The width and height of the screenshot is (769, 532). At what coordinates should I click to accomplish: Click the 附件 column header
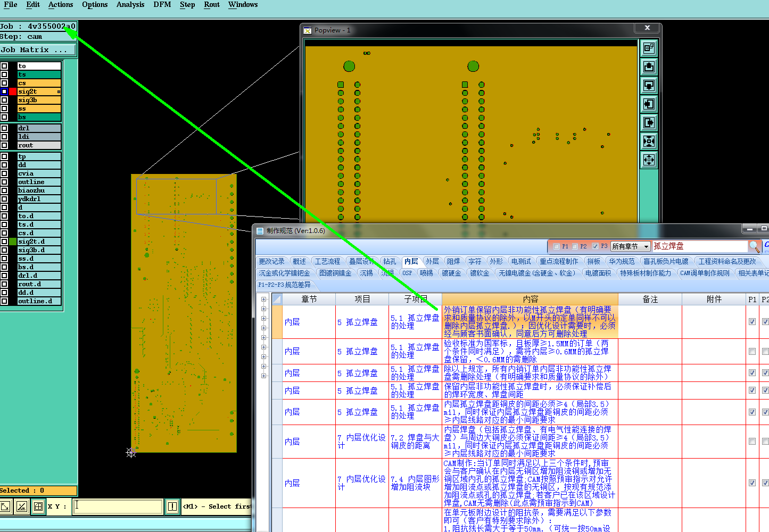coord(714,299)
